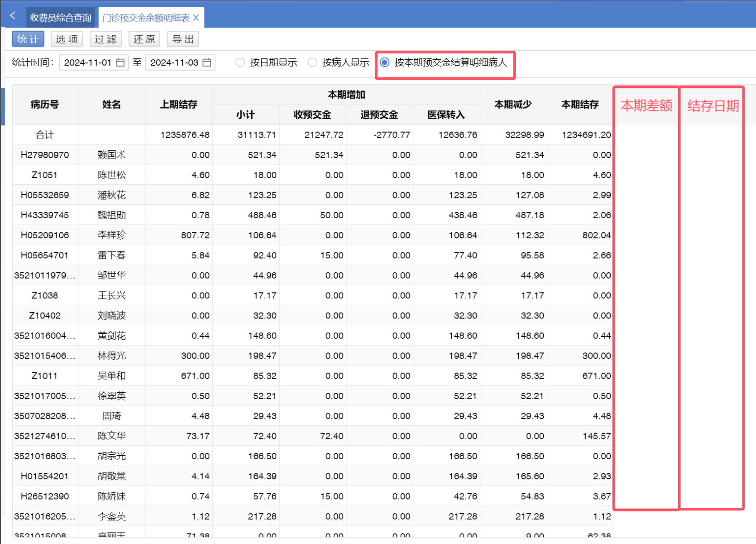
Task: Click the back arrow icon
Action: click(x=13, y=16)
